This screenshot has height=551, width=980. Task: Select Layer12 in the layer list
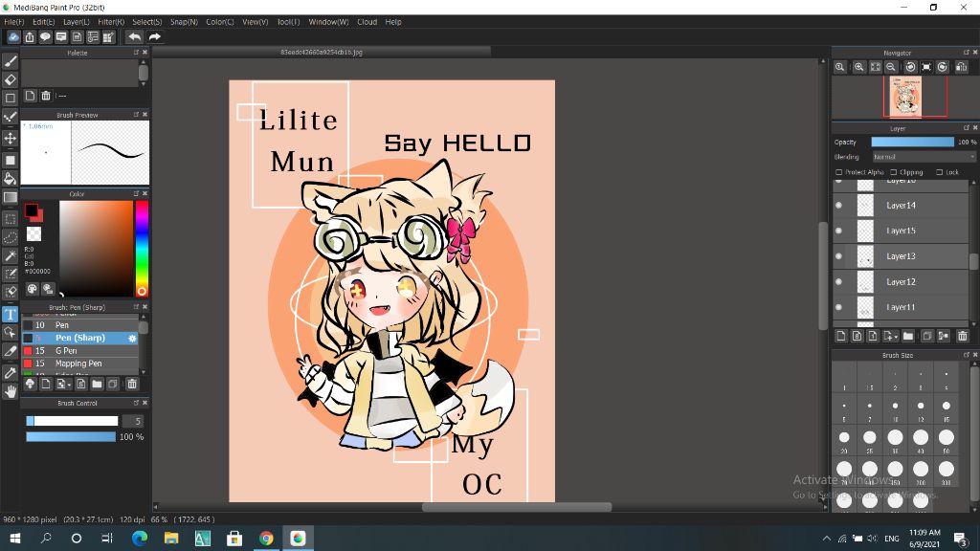click(x=901, y=282)
